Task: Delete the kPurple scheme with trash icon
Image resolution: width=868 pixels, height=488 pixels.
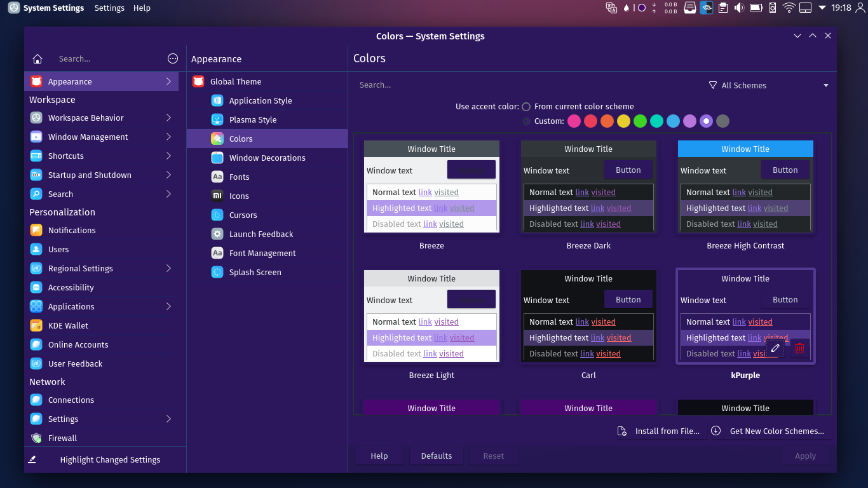Action: (x=799, y=348)
